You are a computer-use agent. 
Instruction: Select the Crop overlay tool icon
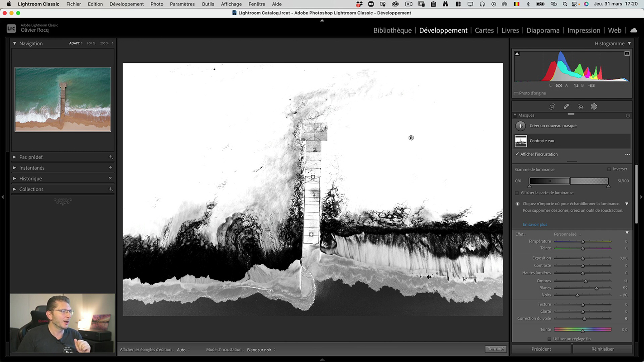pos(552,107)
